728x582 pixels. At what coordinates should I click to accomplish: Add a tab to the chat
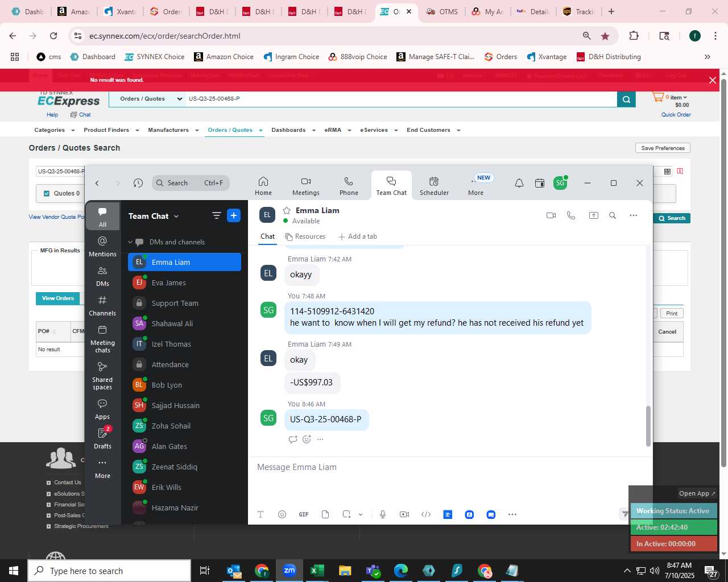pos(358,236)
